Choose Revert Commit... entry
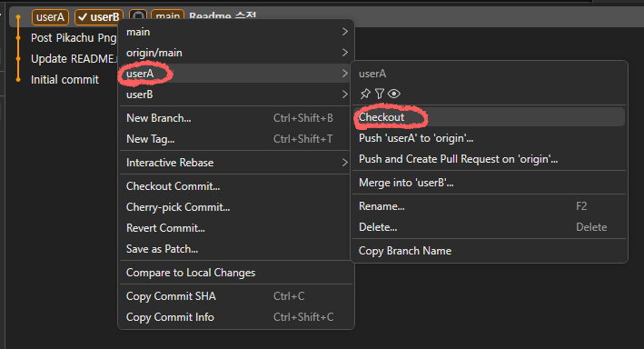The image size is (644, 349). point(236,228)
